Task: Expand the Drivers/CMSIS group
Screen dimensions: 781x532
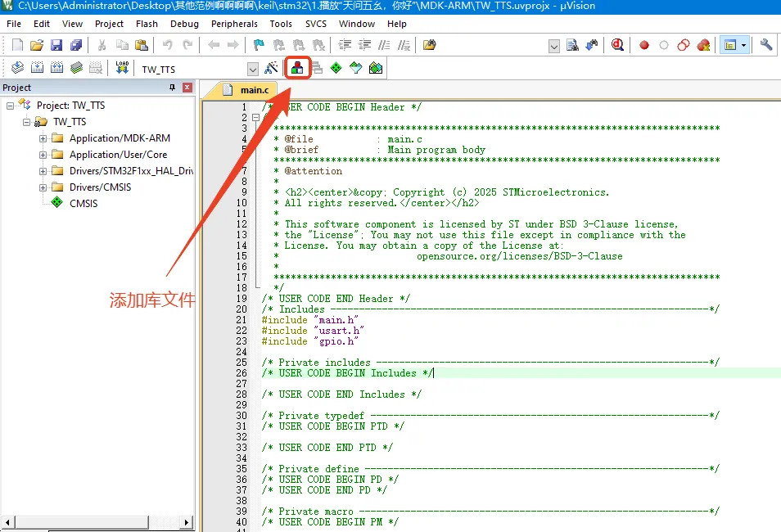Action: (43, 187)
